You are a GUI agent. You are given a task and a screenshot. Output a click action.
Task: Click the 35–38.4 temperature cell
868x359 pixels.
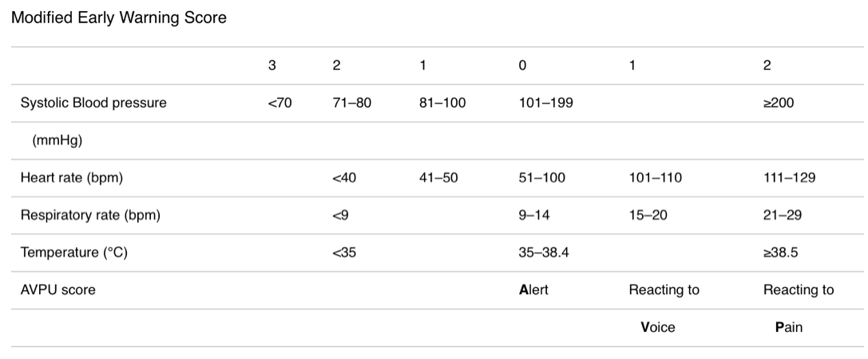tap(544, 253)
